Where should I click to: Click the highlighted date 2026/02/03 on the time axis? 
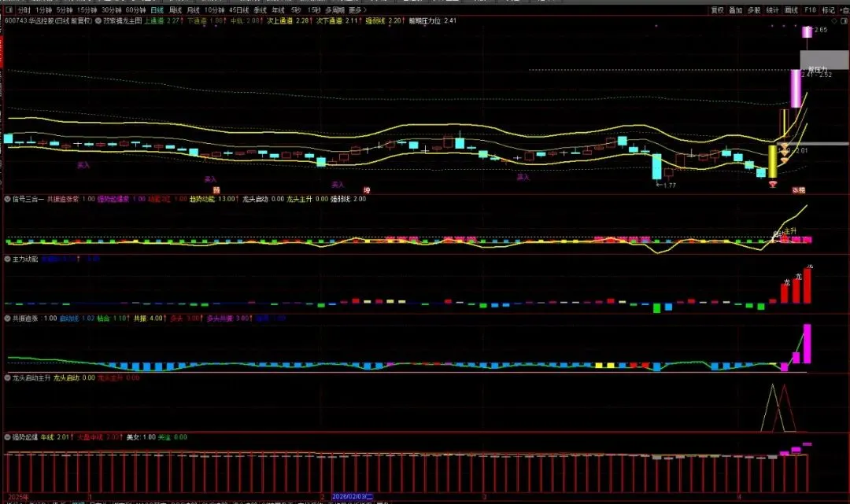(x=353, y=496)
